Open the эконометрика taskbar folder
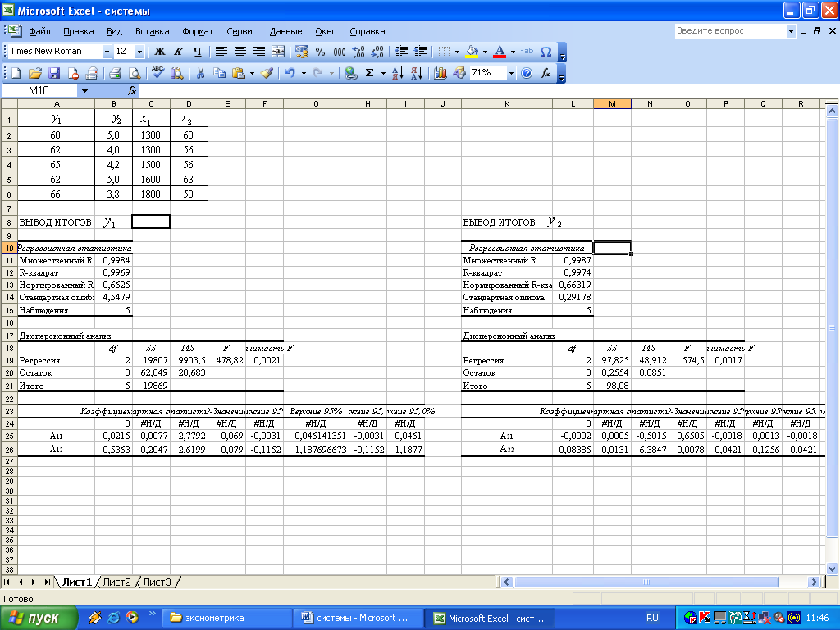This screenshot has width=840, height=630. click(227, 619)
